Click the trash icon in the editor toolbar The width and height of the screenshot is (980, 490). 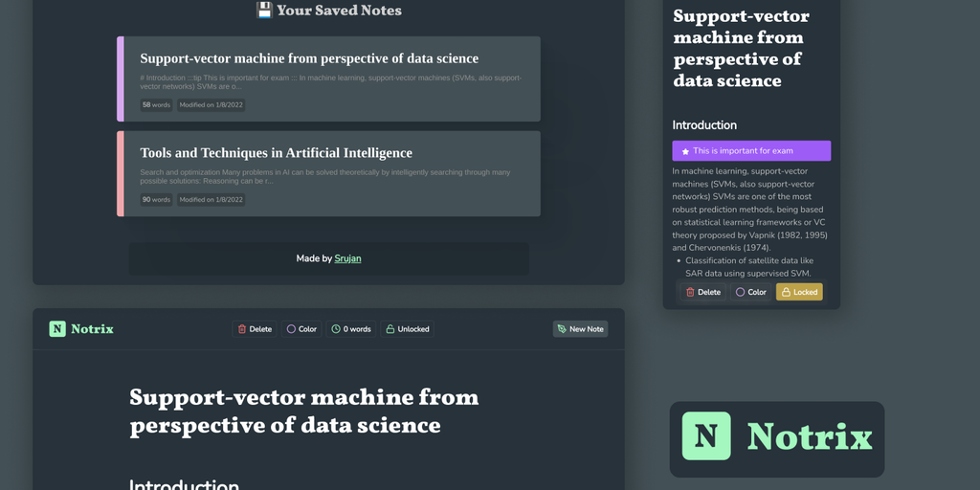242,329
